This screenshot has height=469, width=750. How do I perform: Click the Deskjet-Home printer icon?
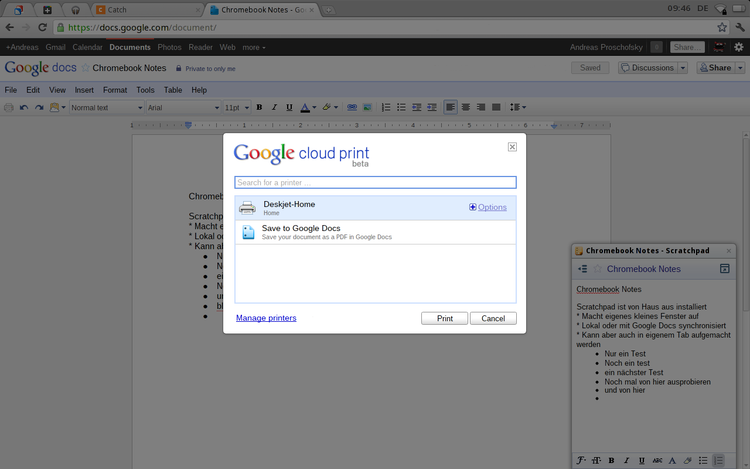point(247,208)
